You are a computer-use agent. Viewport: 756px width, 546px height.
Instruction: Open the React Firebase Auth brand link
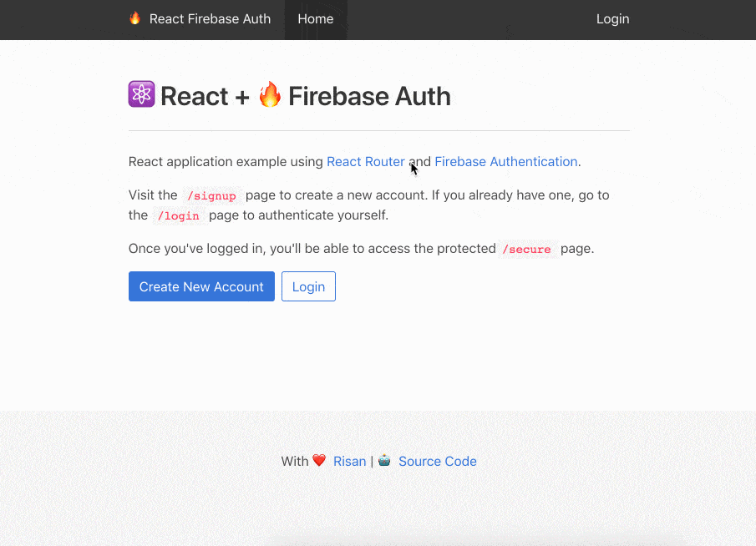click(210, 19)
